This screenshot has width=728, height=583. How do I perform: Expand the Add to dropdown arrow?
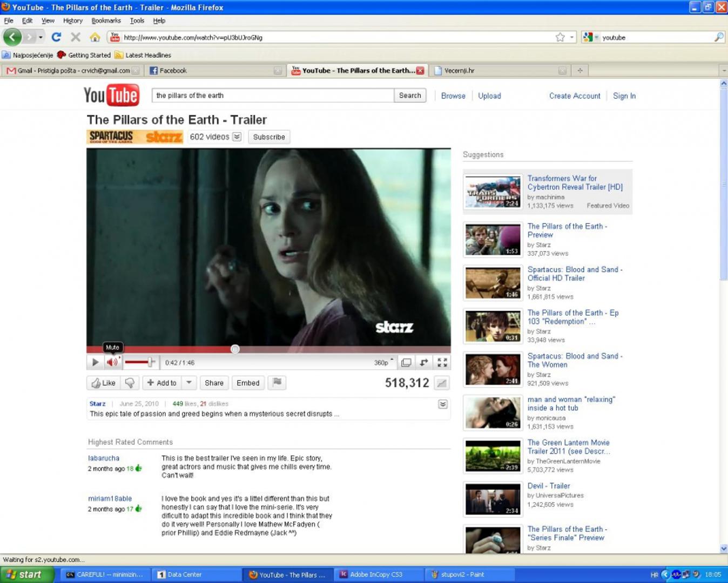189,383
